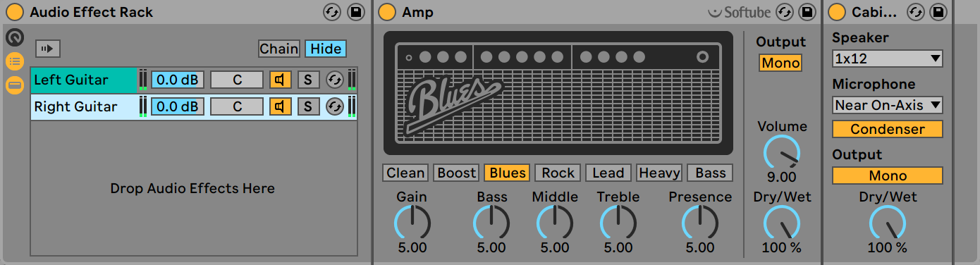Mute Right Guitar chain speaker icon
The height and width of the screenshot is (265, 980).
coord(280,106)
